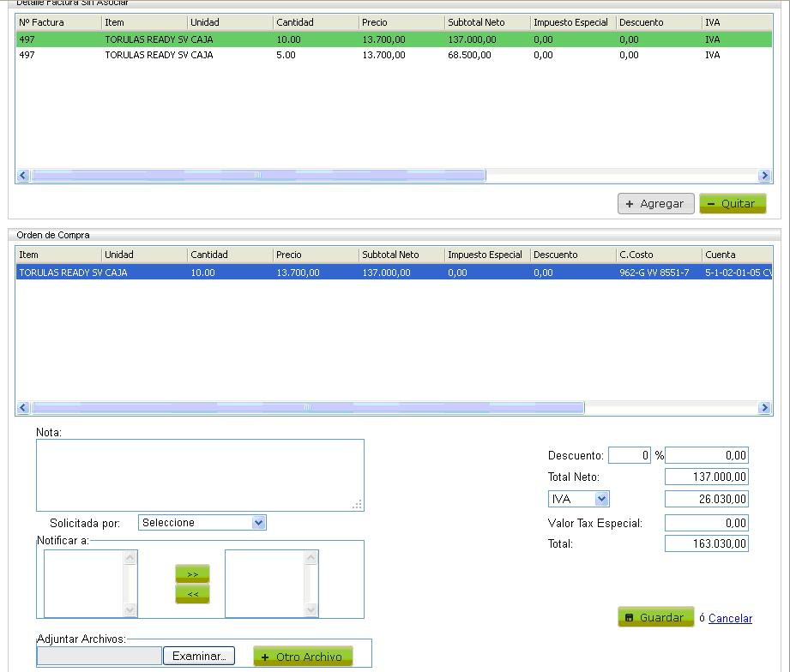Click down arrow of left Notificar list scrollbar
This screenshot has width=790, height=672.
click(130, 609)
